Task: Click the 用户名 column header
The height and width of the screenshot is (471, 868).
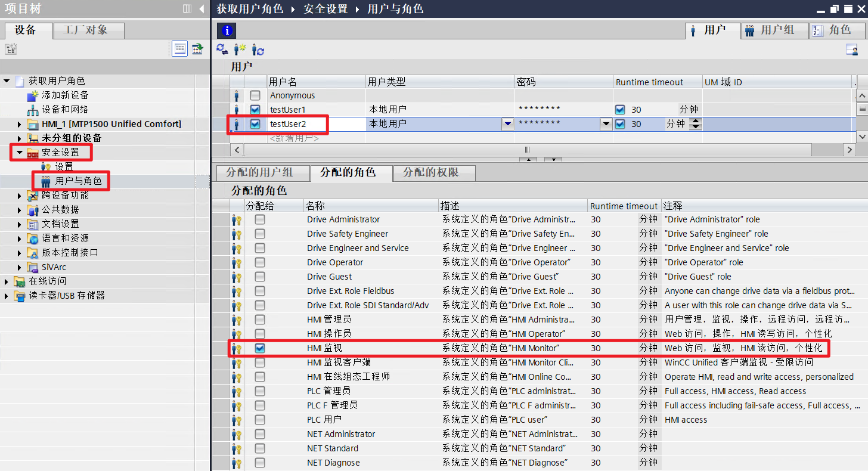Action: [x=316, y=82]
